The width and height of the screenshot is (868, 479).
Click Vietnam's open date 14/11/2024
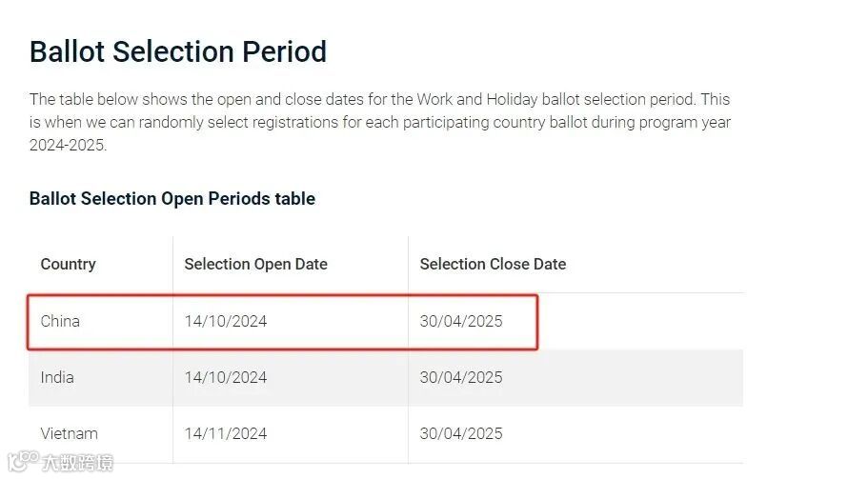[225, 433]
